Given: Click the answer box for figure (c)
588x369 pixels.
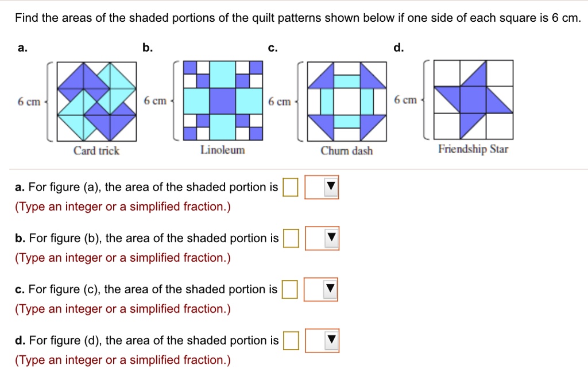Looking at the screenshot, I should 290,290.
